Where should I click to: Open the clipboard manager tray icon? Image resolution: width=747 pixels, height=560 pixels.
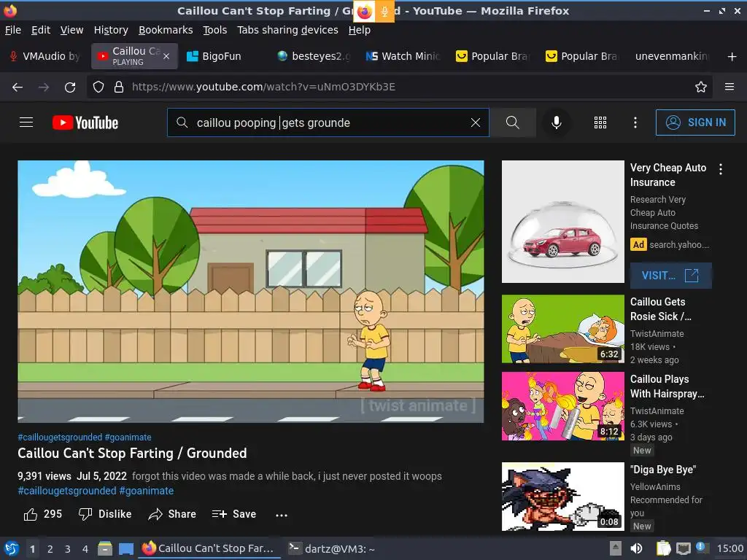(663, 548)
